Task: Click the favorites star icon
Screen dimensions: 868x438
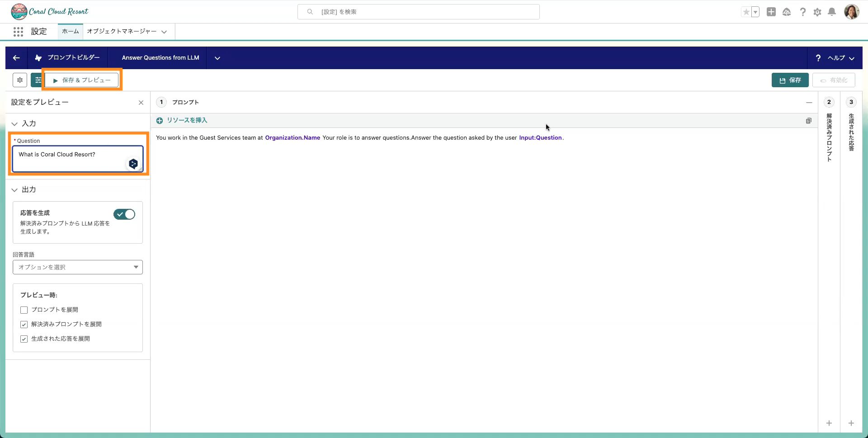Action: pyautogui.click(x=746, y=12)
